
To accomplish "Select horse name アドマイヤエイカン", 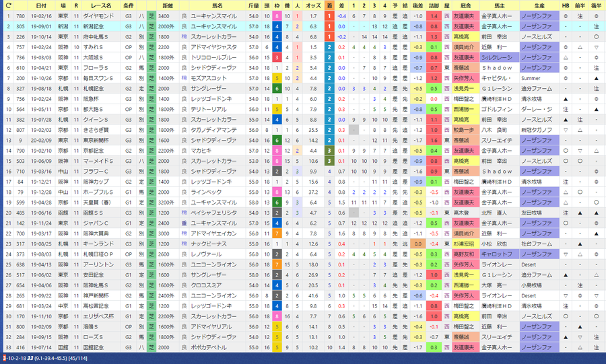I will tap(213, 233).
